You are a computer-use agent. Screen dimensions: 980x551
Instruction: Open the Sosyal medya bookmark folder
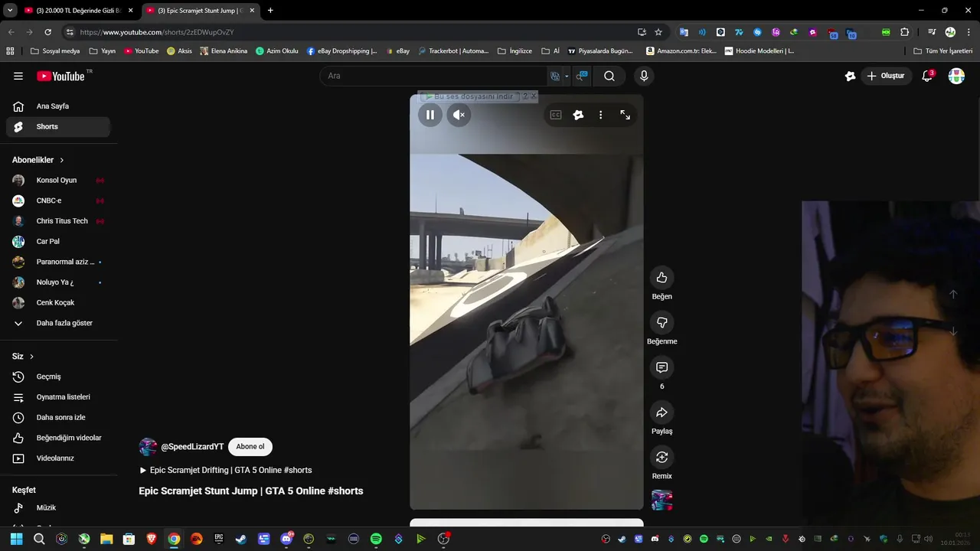(x=55, y=51)
